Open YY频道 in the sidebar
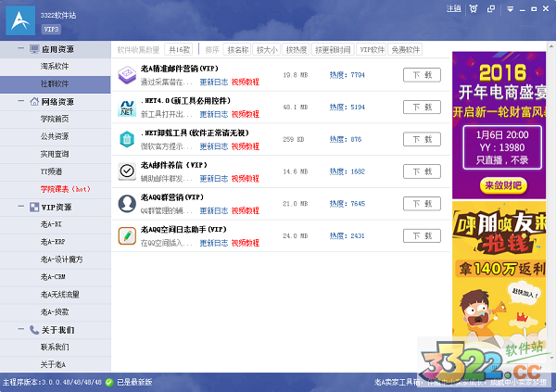 click(56, 171)
